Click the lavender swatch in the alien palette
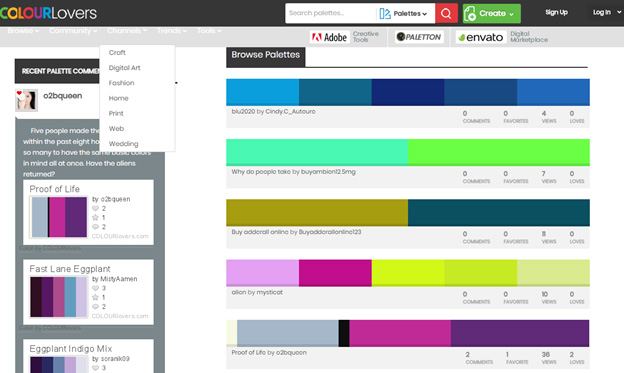 [x=263, y=273]
